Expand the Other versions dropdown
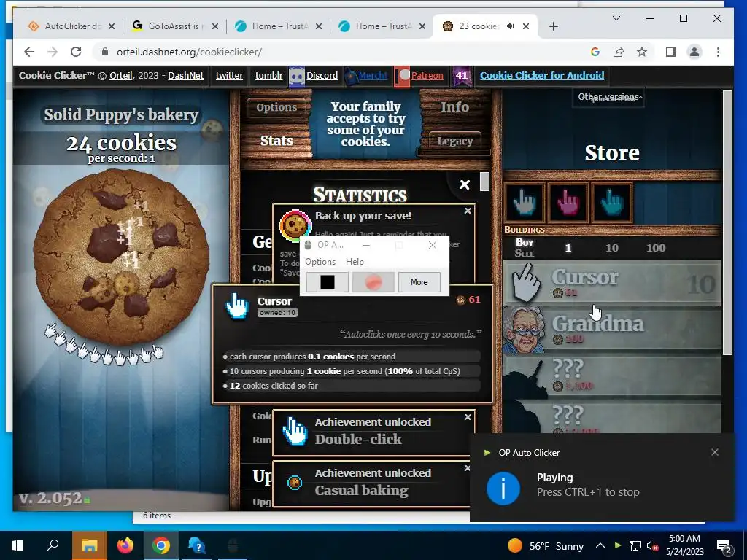The height and width of the screenshot is (560, 747). [x=608, y=97]
